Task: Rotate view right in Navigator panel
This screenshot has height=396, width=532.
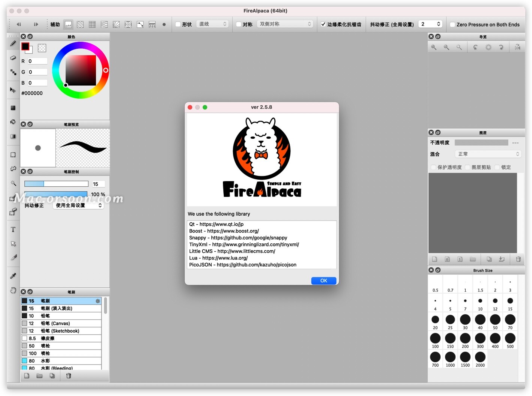Action: 501,47
